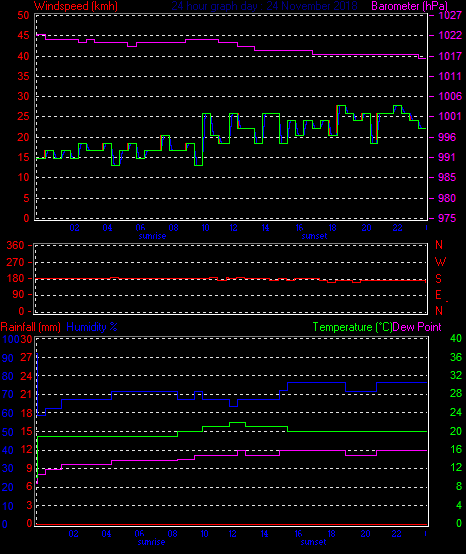Image resolution: width=466 pixels, height=554 pixels.
Task: Click the Windspeed (kmh) axis title
Action: click(76, 6)
